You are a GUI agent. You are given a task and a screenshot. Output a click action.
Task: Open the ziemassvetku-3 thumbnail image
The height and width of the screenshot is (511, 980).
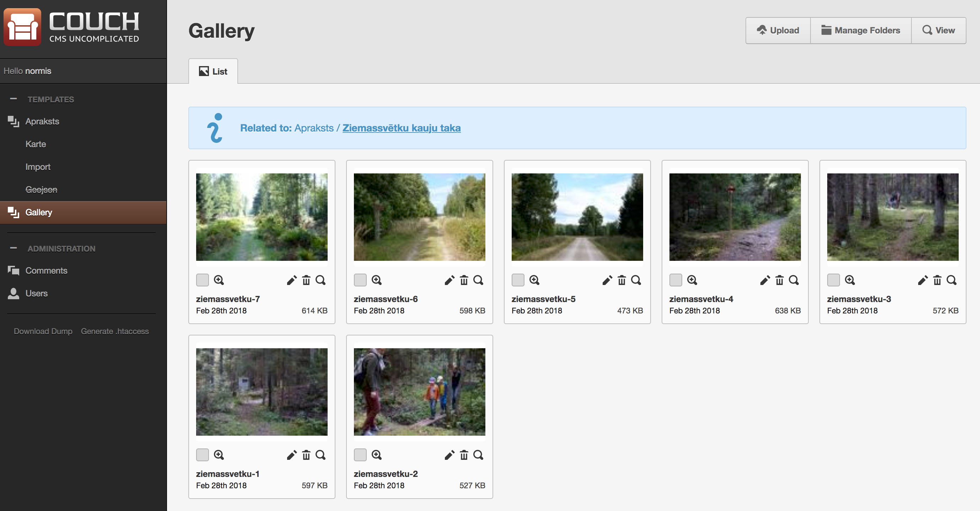tap(893, 217)
